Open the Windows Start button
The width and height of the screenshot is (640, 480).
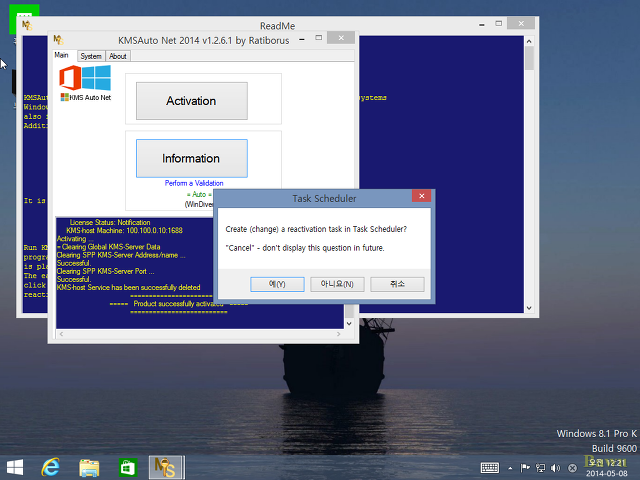pyautogui.click(x=15, y=467)
